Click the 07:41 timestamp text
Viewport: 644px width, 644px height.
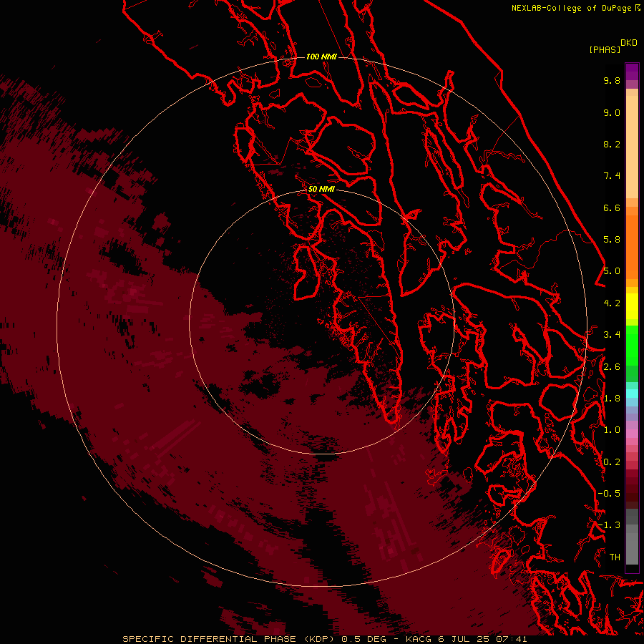click(511, 639)
